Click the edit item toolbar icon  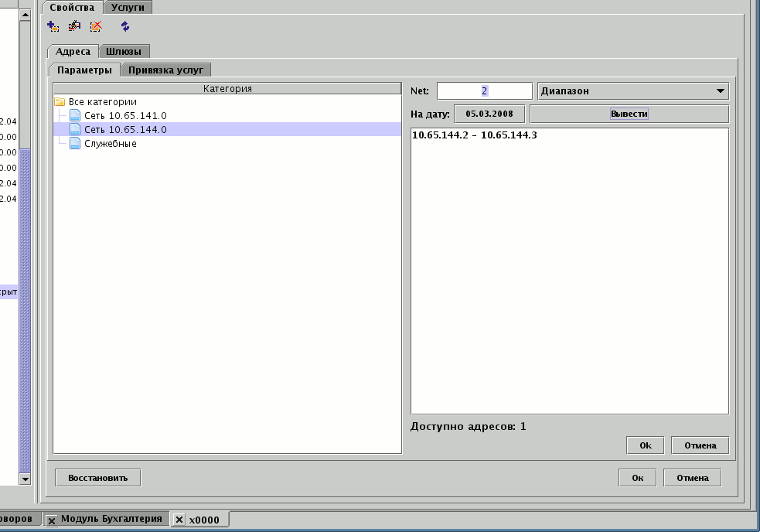[x=74, y=26]
